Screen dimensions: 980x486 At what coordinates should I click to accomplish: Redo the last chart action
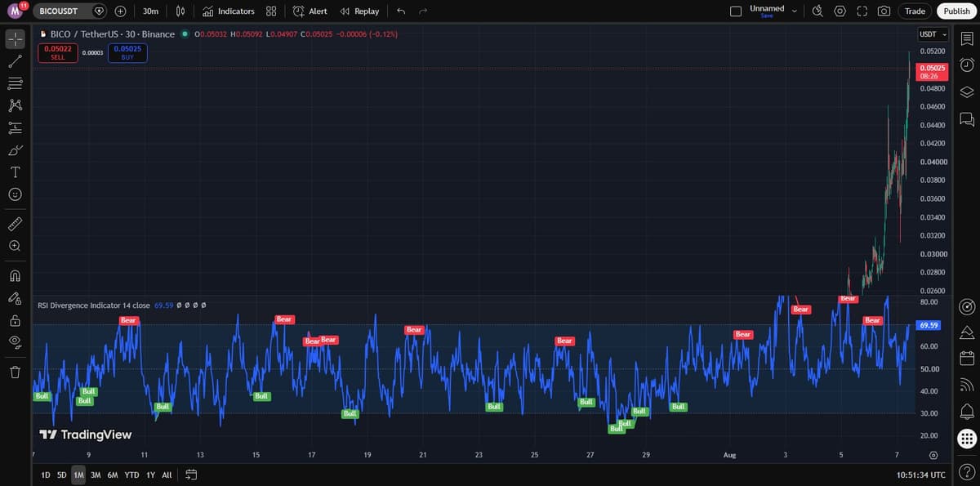(x=423, y=11)
